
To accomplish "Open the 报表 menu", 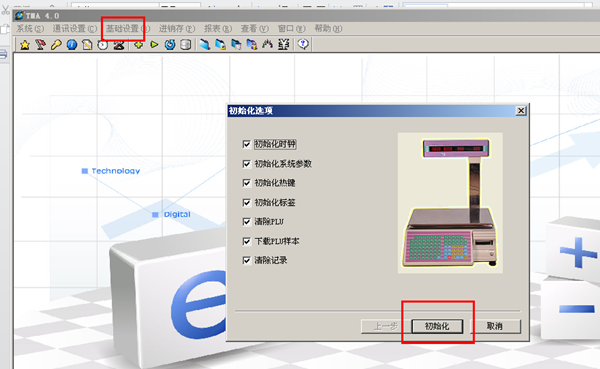I will tap(218, 29).
